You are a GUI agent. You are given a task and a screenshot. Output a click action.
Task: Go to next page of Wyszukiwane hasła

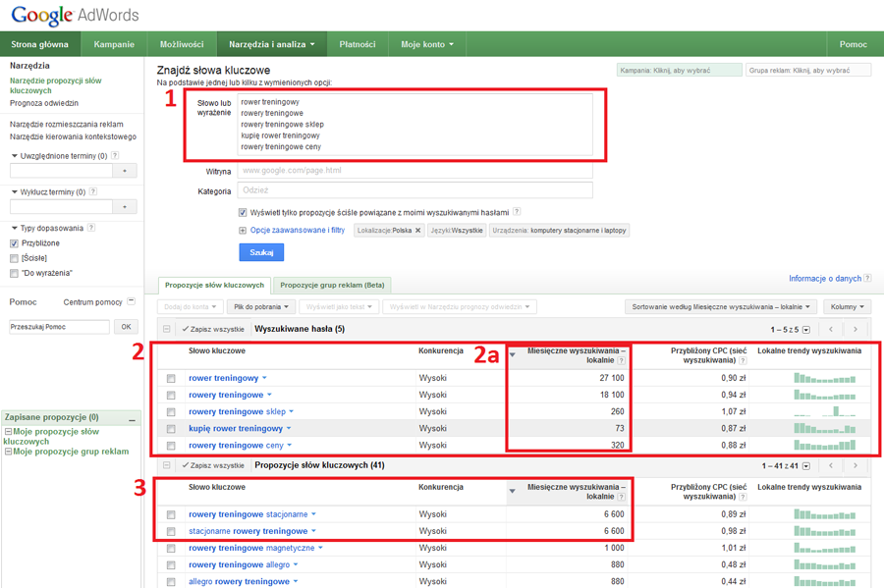[856, 330]
